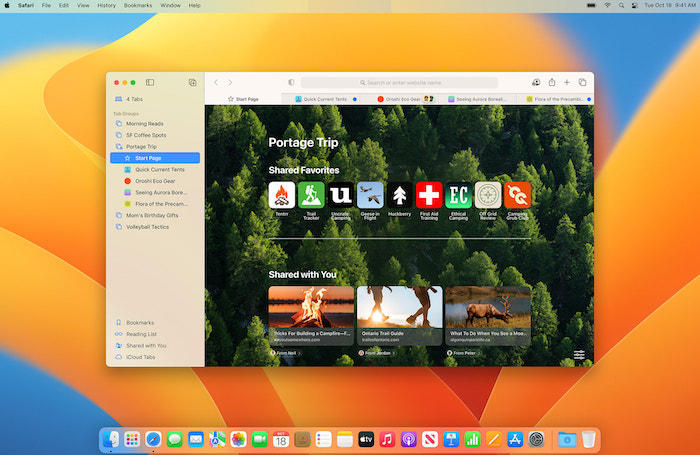
Task: Open the Tentrr shared favorite
Action: [x=281, y=195]
